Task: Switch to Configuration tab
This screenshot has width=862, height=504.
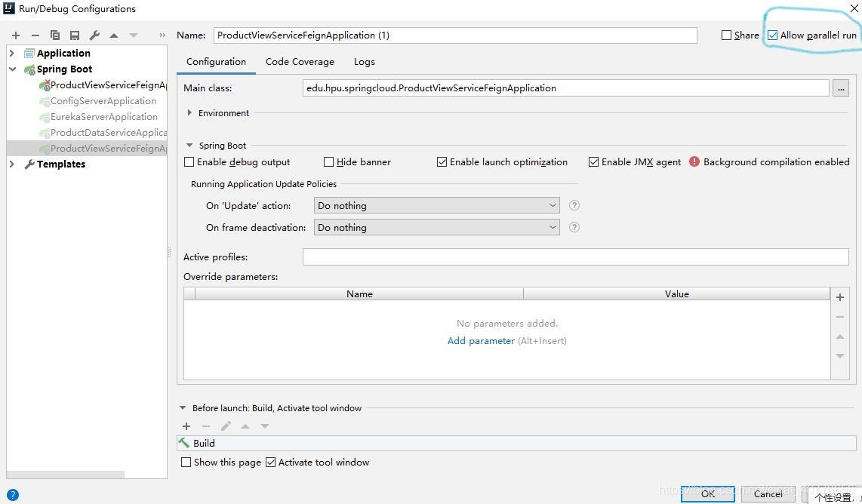Action: click(216, 62)
